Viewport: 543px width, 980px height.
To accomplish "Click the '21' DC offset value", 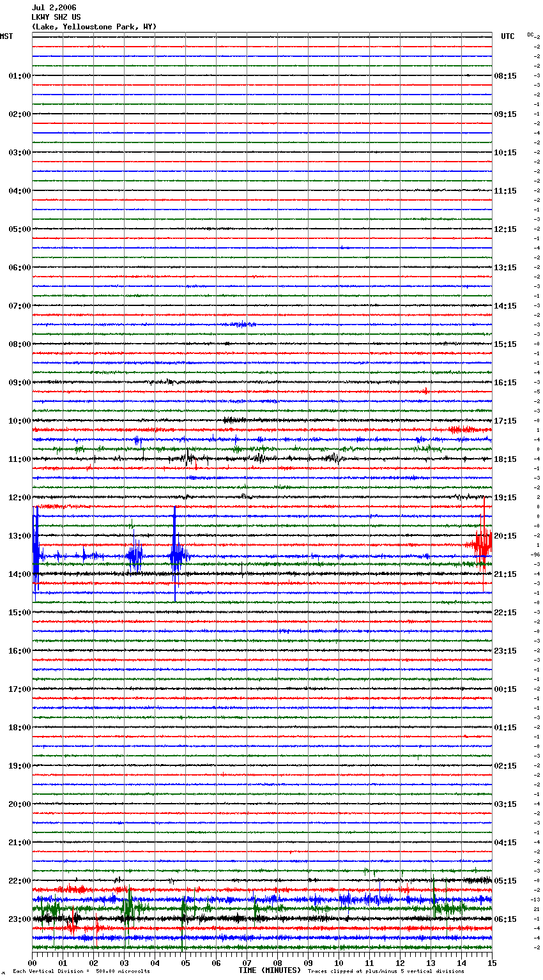I will pos(537,909).
